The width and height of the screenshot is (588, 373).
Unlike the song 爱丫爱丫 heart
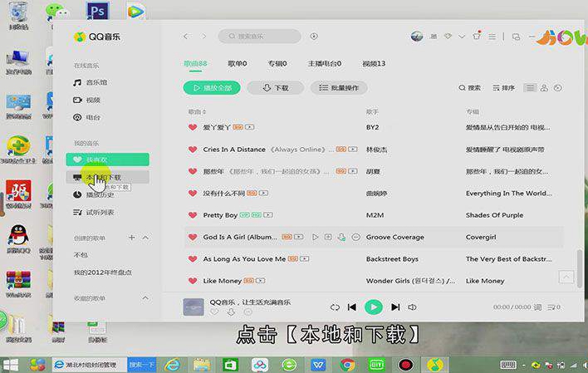click(193, 127)
